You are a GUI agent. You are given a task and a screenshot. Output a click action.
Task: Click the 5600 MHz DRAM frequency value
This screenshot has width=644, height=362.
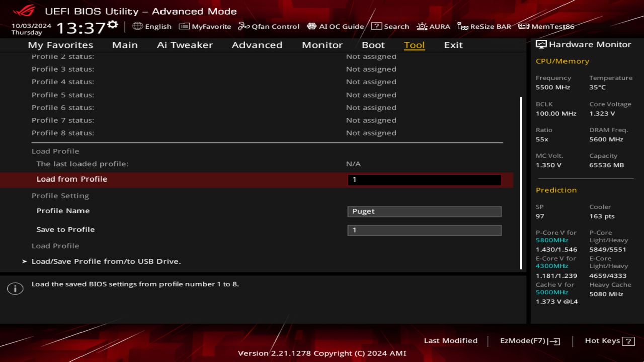[606, 139]
